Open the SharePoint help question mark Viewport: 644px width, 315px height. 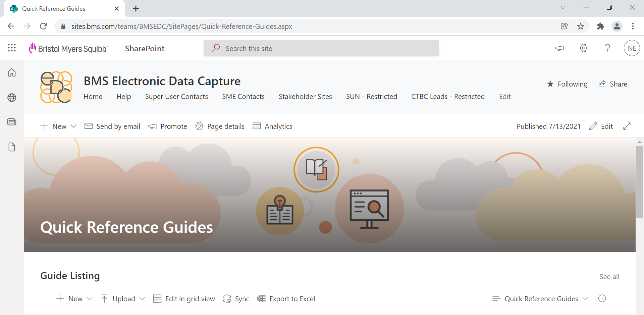(x=607, y=48)
